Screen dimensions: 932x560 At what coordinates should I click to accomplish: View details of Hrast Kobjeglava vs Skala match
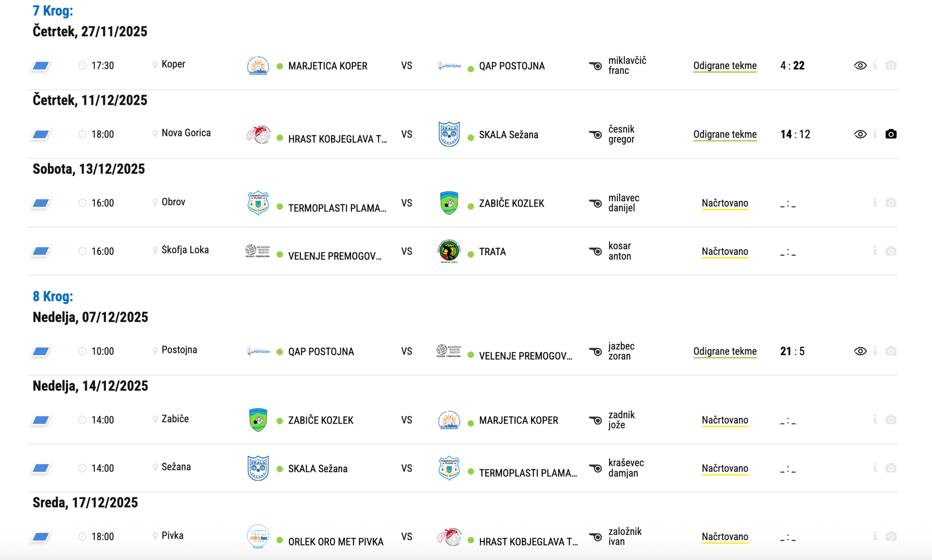(860, 134)
